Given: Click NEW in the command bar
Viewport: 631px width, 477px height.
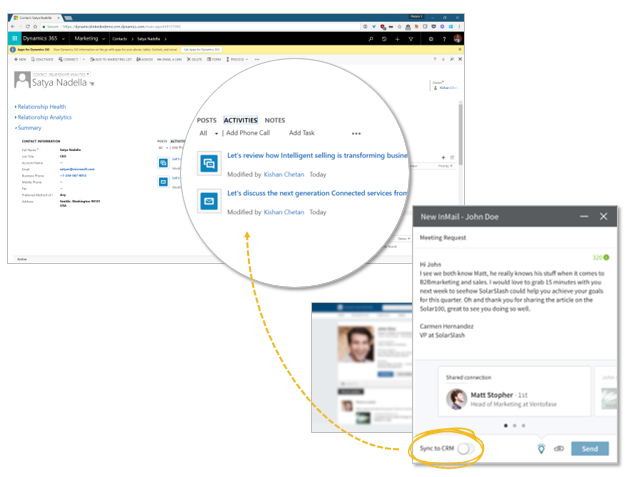Looking at the screenshot, I should pyautogui.click(x=20, y=59).
